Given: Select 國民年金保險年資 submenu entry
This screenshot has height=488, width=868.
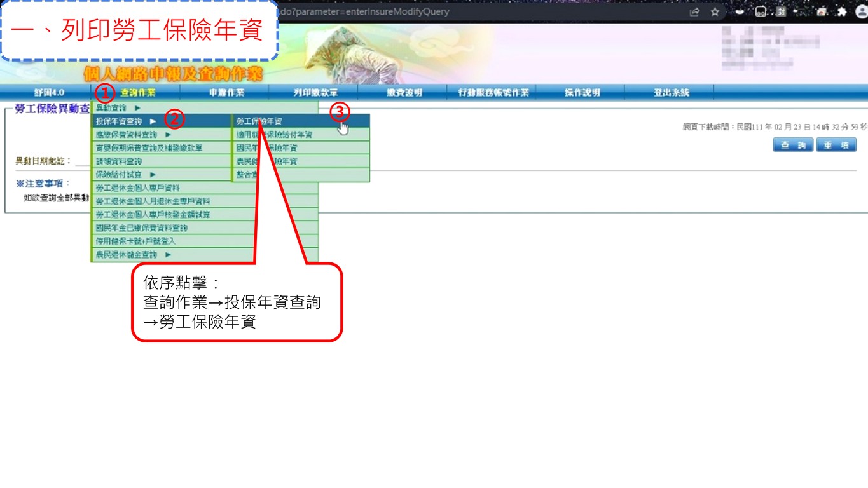Looking at the screenshot, I should 301,148.
